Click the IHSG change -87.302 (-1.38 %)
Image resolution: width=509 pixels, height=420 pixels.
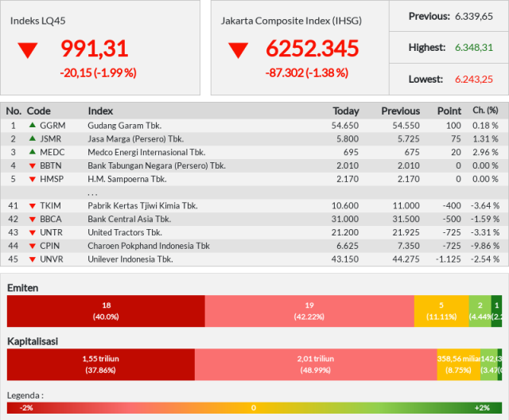pos(307,72)
